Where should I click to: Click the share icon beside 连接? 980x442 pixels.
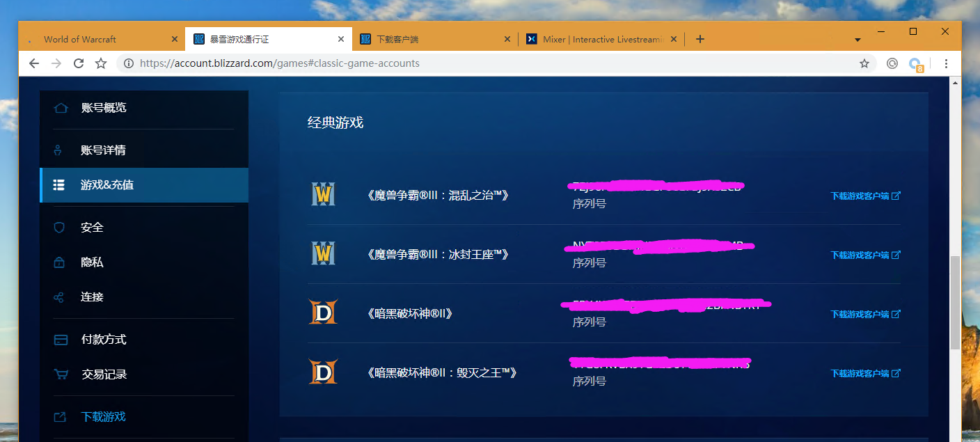point(59,297)
